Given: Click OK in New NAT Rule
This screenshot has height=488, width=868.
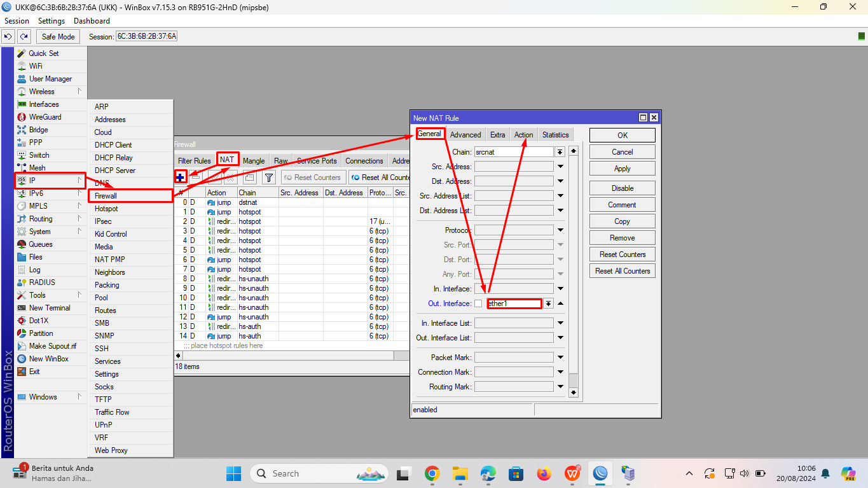Looking at the screenshot, I should [x=623, y=136].
